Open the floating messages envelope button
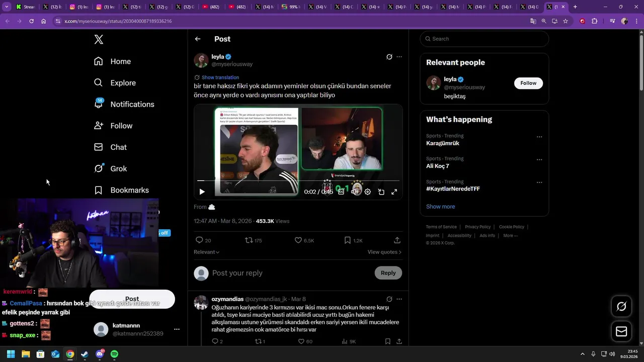Viewport: 644px width, 362px height. coord(621,331)
